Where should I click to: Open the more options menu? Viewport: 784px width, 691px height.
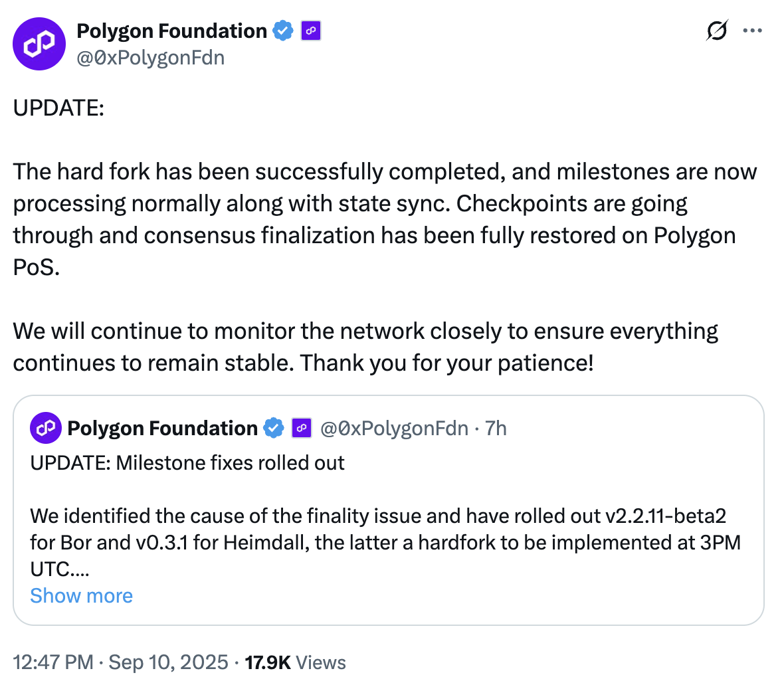(x=753, y=31)
